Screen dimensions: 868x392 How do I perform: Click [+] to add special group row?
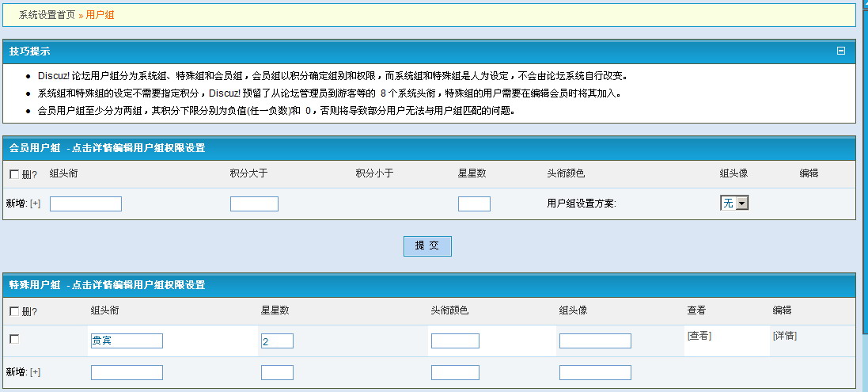(35, 372)
